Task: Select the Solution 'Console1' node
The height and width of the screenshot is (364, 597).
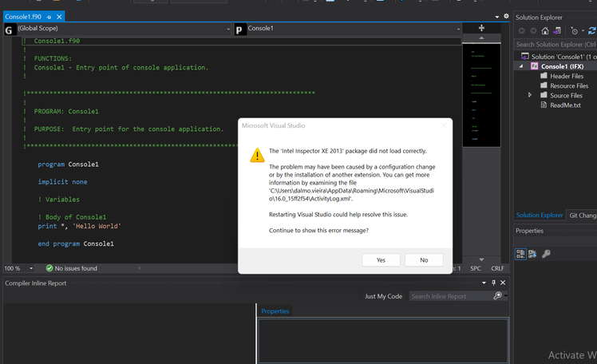Action: [559, 57]
